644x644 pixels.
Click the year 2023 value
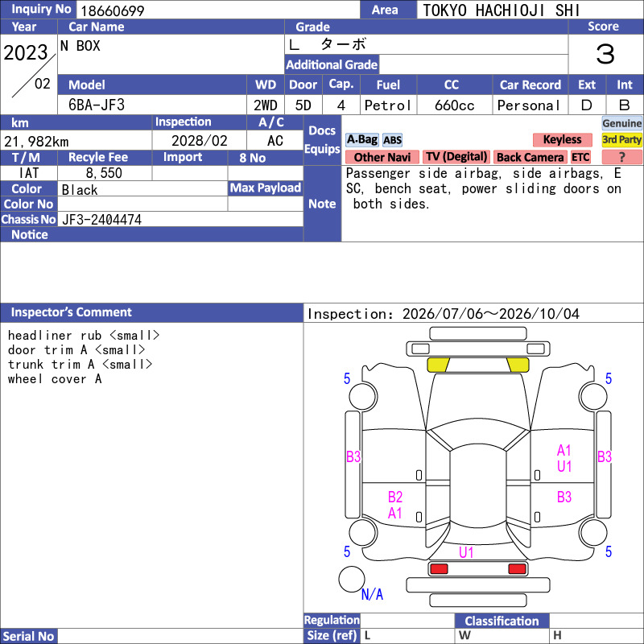(x=26, y=52)
